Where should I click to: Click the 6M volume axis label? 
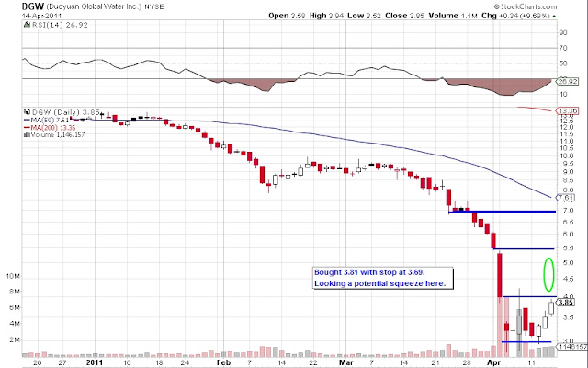point(15,308)
